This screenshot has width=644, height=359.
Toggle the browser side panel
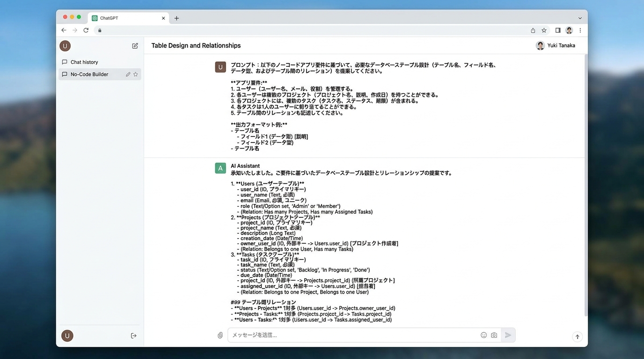coord(558,30)
